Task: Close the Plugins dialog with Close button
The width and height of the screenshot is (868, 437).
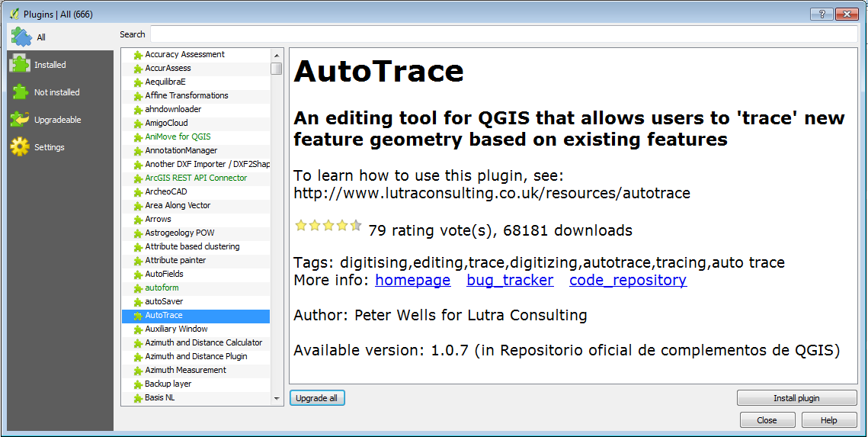Action: coord(767,420)
